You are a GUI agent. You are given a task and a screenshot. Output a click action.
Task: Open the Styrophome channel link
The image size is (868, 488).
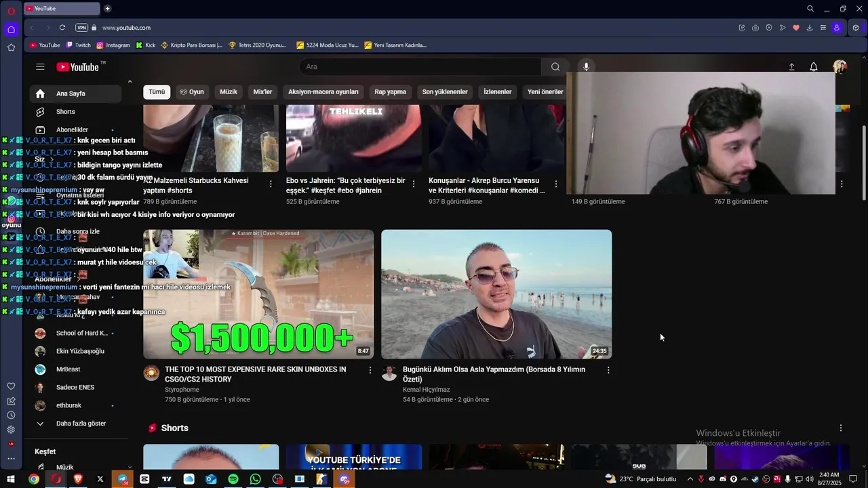point(182,390)
